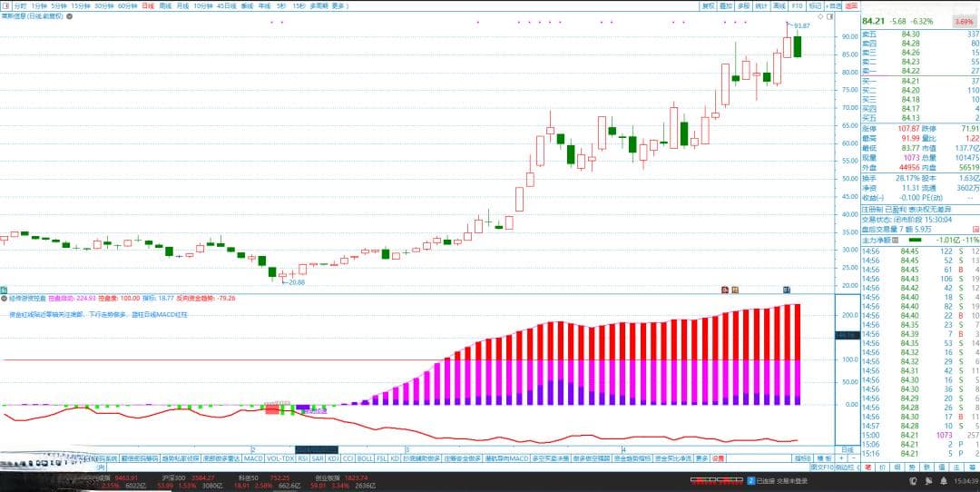Image resolution: width=980 pixels, height=492 pixels.
Task: Click the plus zoom button beside 日线
Action: coord(840,458)
